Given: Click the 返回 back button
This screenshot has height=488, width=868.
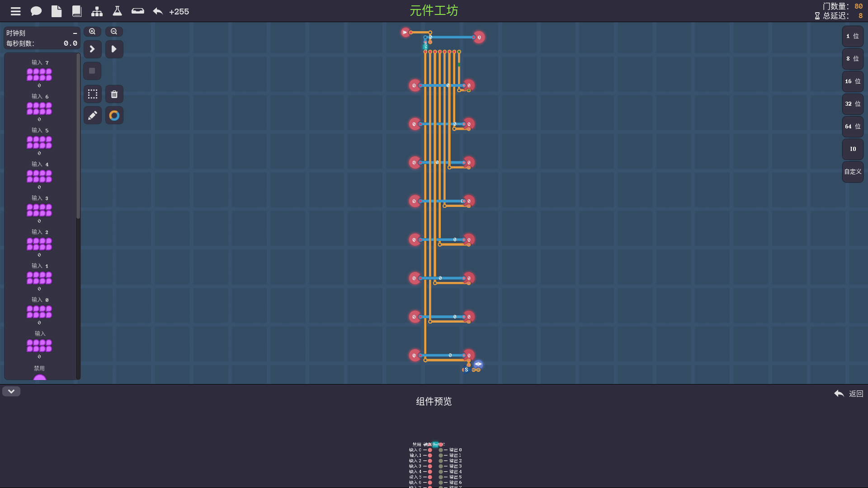Looking at the screenshot, I should (849, 394).
